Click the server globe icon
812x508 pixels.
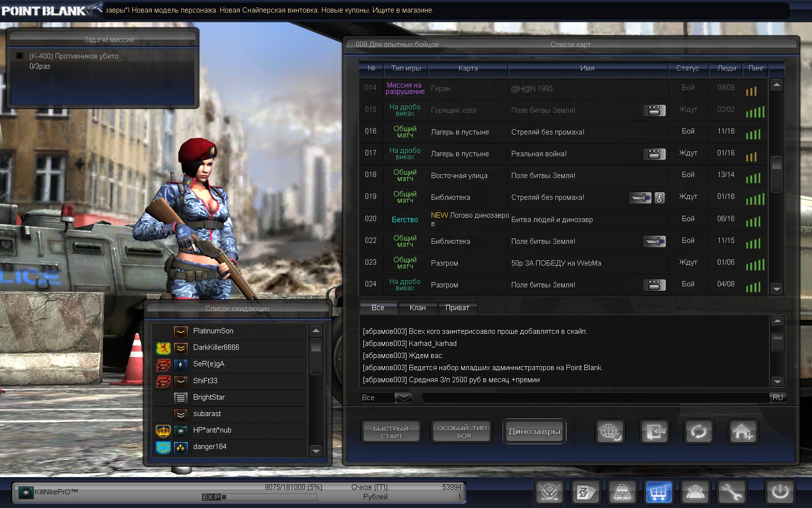coord(610,431)
